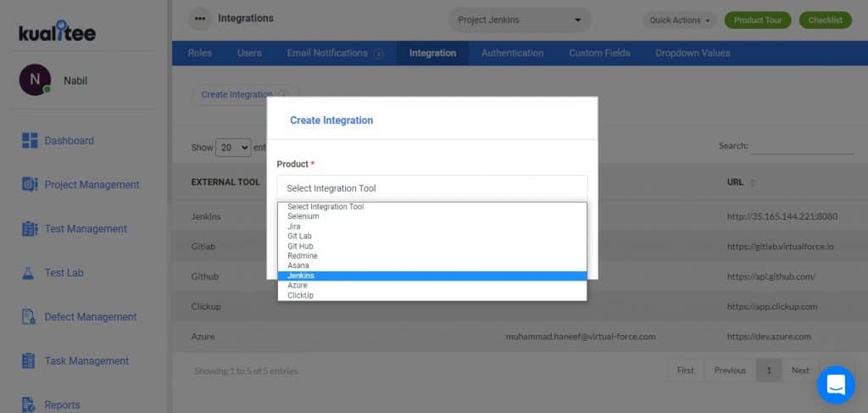The image size is (868, 413).
Task: Switch to the Dropdown Values tab
Action: pos(693,53)
